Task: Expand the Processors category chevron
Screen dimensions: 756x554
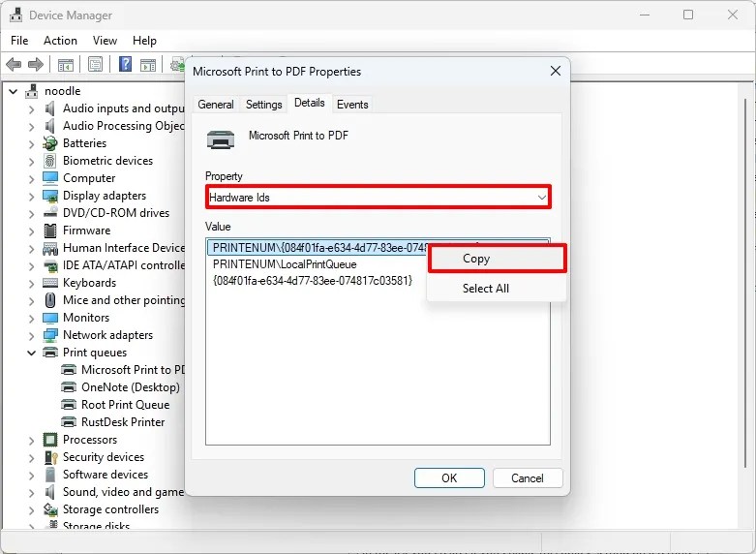Action: click(31, 440)
